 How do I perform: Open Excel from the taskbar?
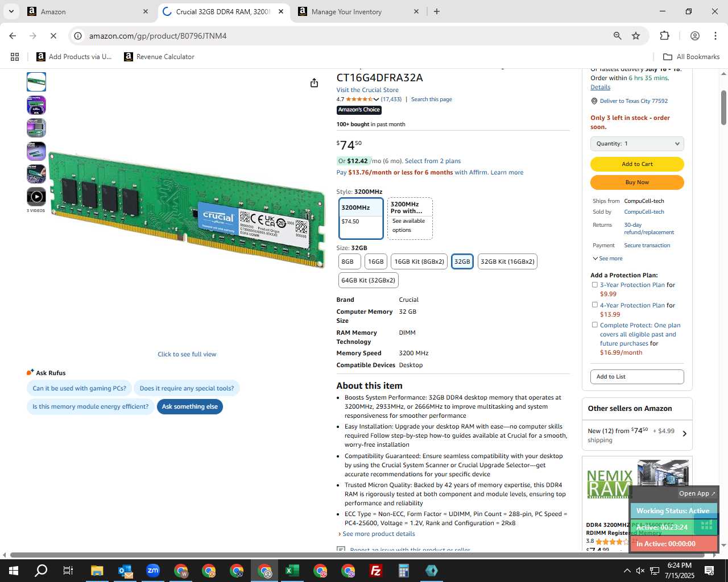[x=292, y=571]
